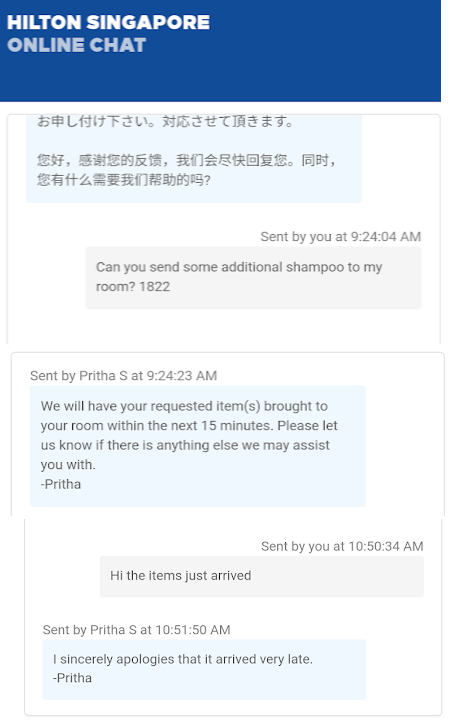Click the Sent by Pritha S at 10:51:50 AM label
This screenshot has width=455, height=725.
point(136,630)
